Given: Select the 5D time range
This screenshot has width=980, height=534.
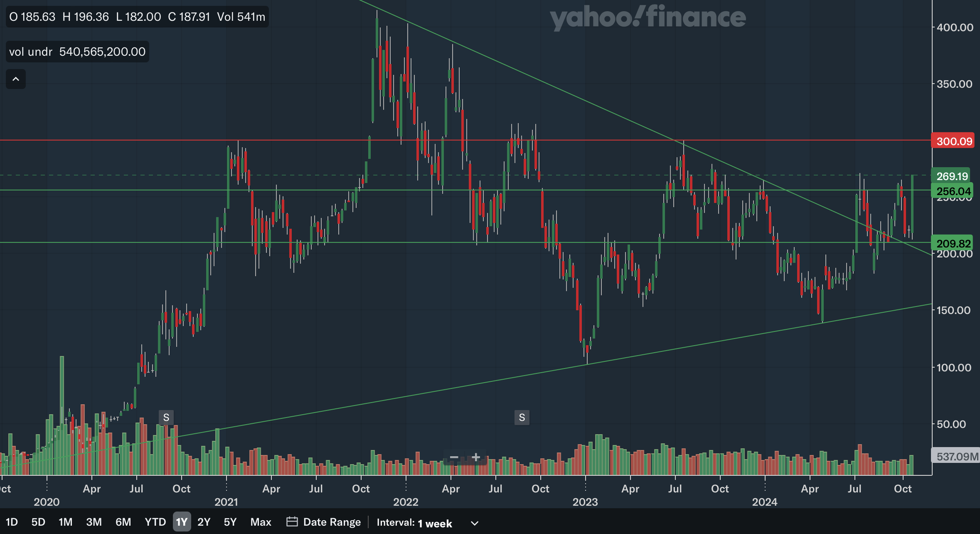Looking at the screenshot, I should pos(38,522).
